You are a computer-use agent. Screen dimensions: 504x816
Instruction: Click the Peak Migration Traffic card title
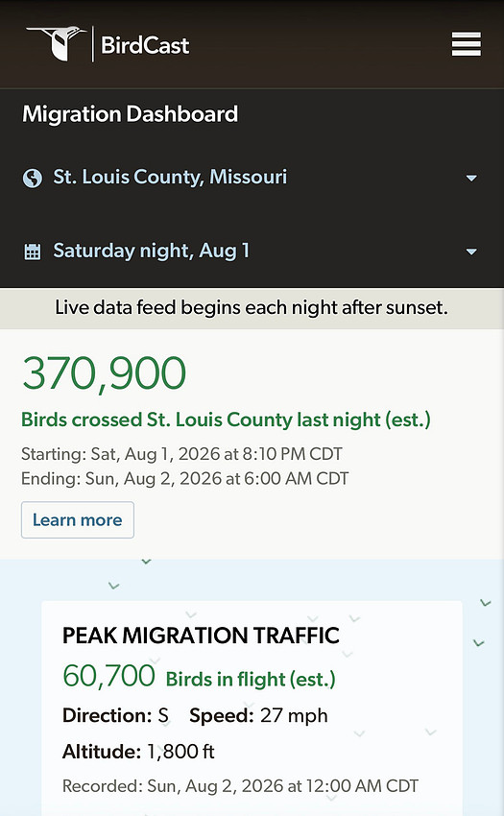click(x=201, y=636)
